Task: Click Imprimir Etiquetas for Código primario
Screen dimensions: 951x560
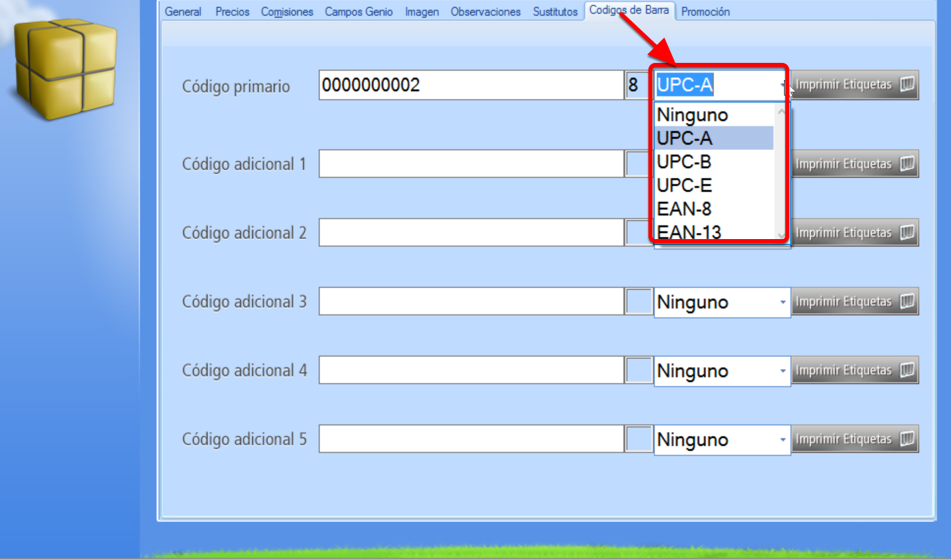Action: [x=855, y=85]
